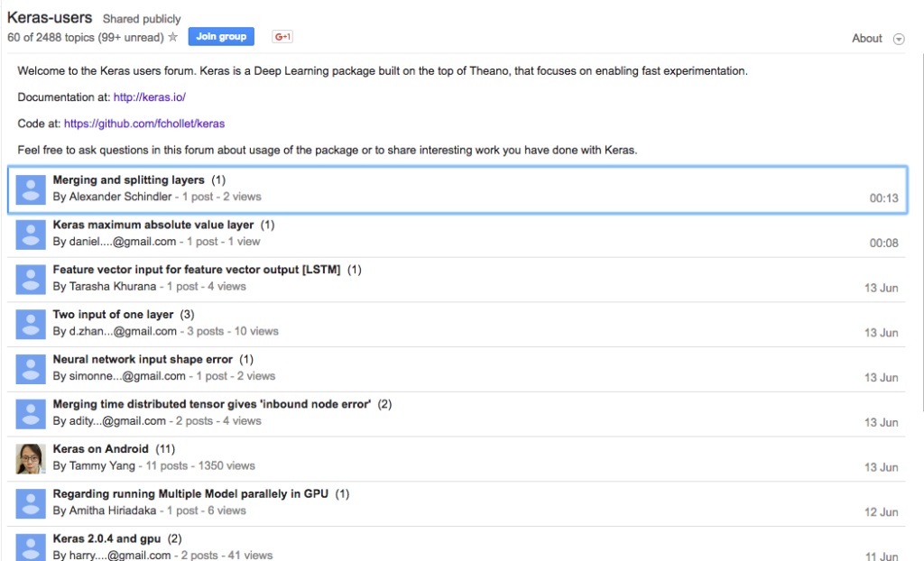
Task: Click the Keras-users group title
Action: (50, 18)
